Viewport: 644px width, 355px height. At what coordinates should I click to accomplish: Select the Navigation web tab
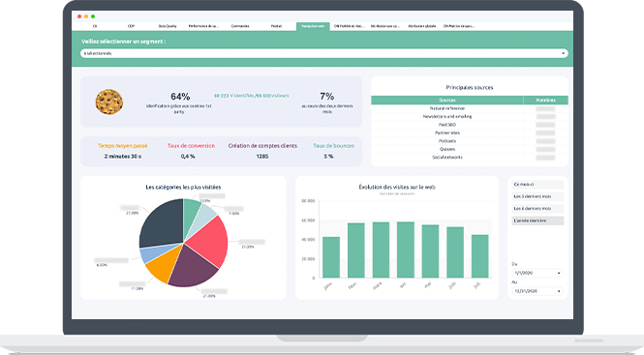(x=313, y=26)
